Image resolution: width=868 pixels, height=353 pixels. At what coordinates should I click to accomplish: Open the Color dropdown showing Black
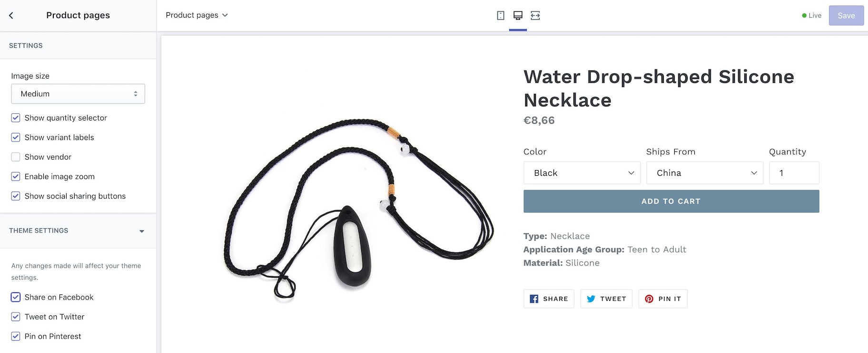pyautogui.click(x=582, y=173)
